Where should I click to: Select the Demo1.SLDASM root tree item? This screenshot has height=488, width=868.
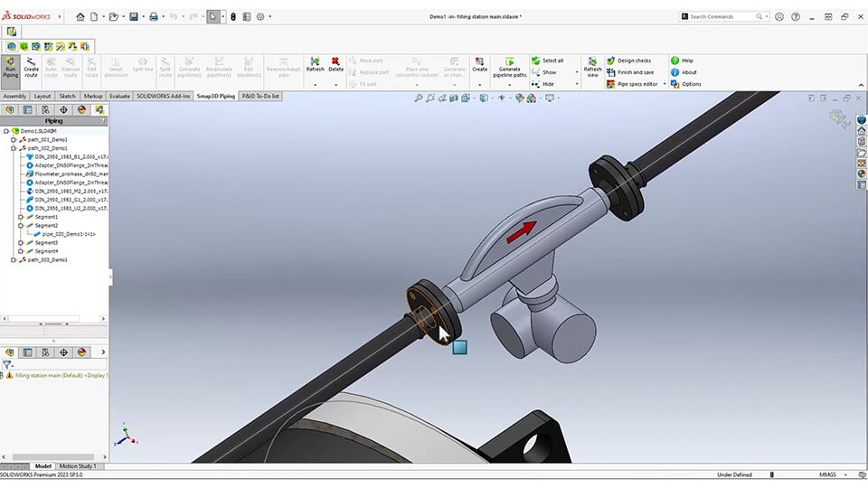(x=34, y=131)
